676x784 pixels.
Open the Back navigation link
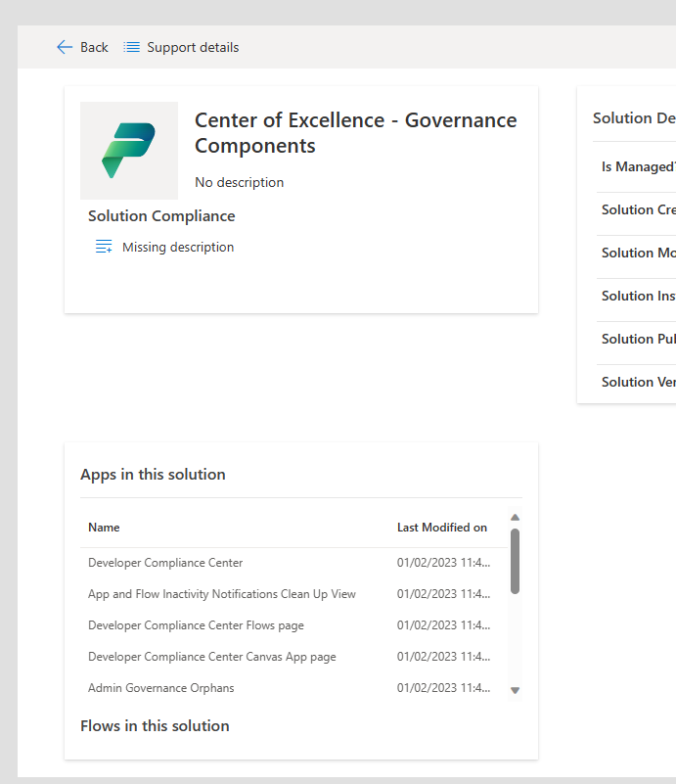92,46
